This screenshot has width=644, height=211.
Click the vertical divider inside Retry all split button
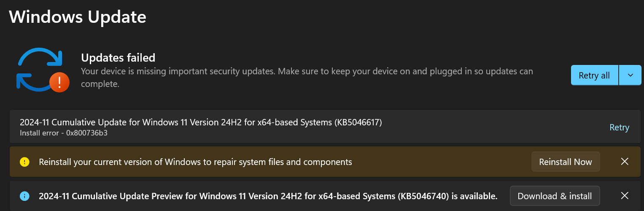(x=619, y=75)
